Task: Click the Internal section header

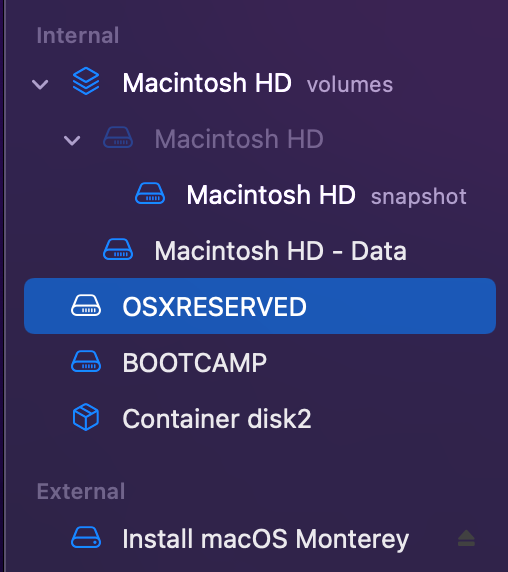Action: pyautogui.click(x=78, y=35)
